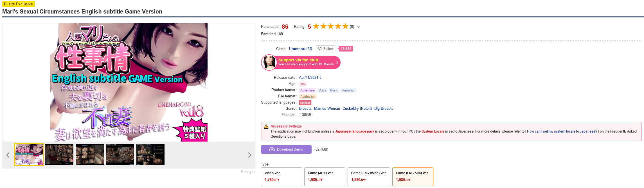Select the fifth gallery thumbnail
The height and width of the screenshot is (188, 644).
[150, 155]
